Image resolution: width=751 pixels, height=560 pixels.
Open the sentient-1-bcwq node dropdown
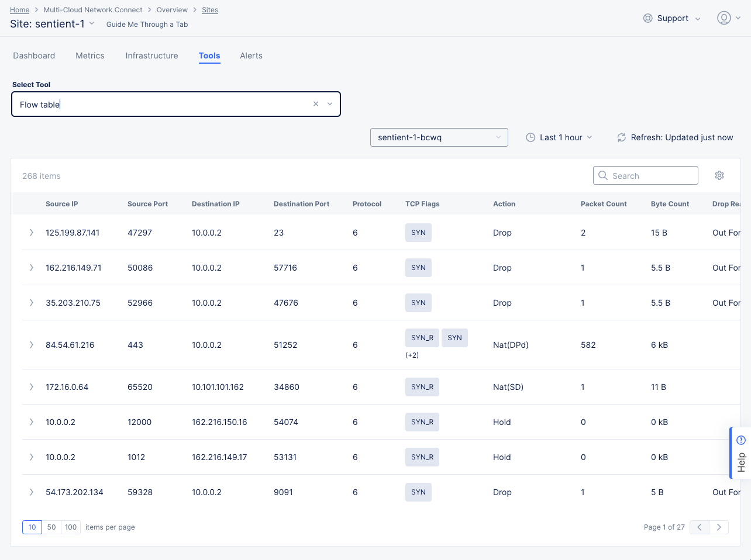[x=439, y=137]
